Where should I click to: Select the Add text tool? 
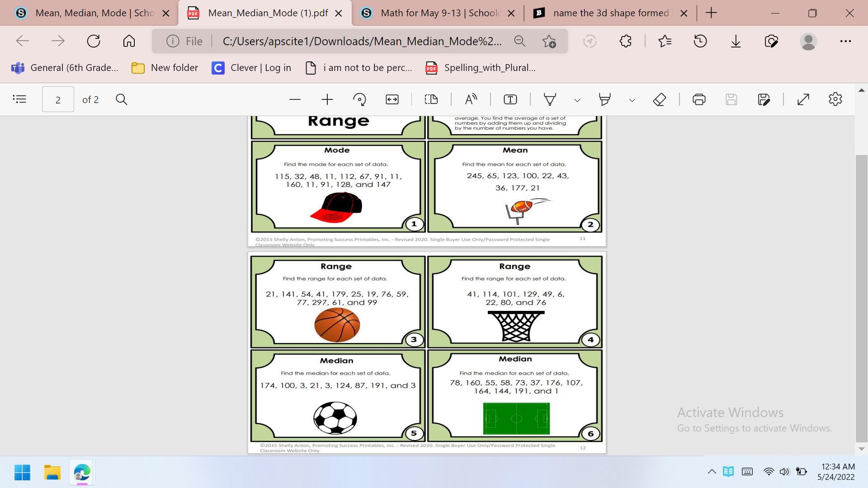510,99
